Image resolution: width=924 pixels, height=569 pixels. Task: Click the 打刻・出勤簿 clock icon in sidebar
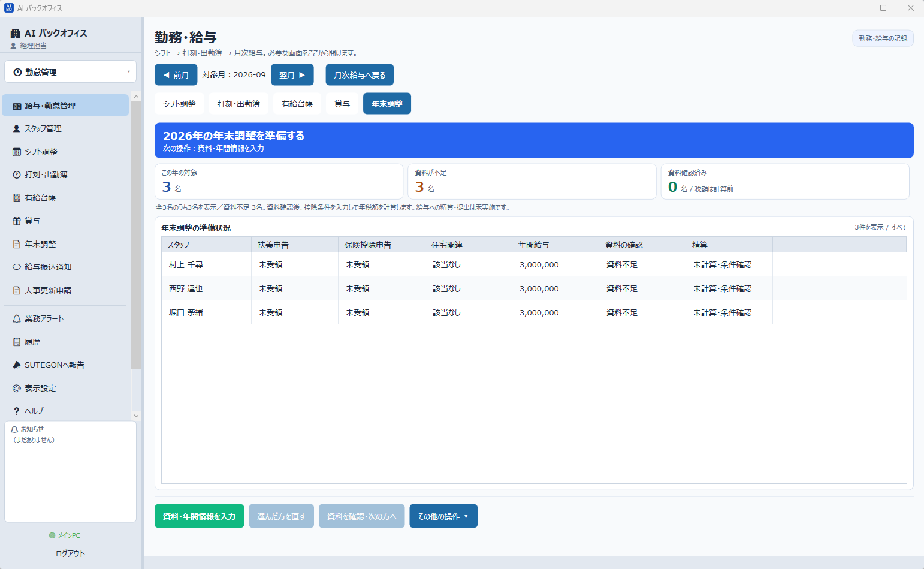(17, 175)
